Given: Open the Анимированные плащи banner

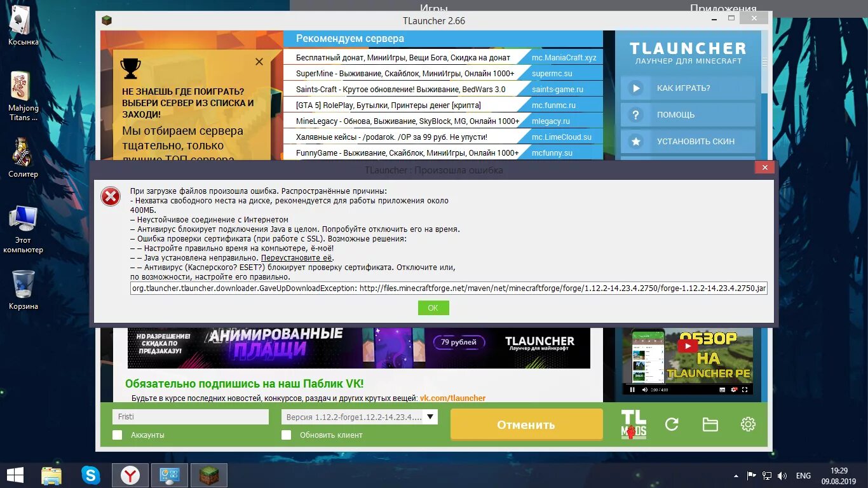Looking at the screenshot, I should [x=359, y=348].
